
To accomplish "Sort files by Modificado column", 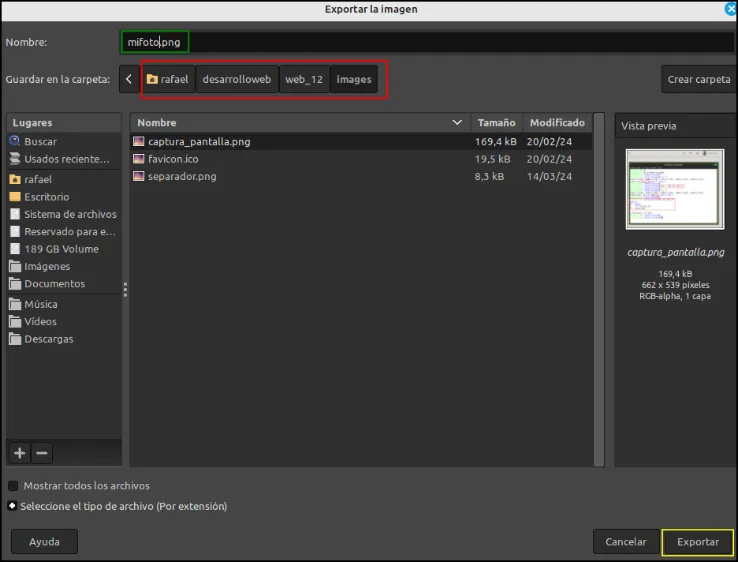I will coord(557,122).
